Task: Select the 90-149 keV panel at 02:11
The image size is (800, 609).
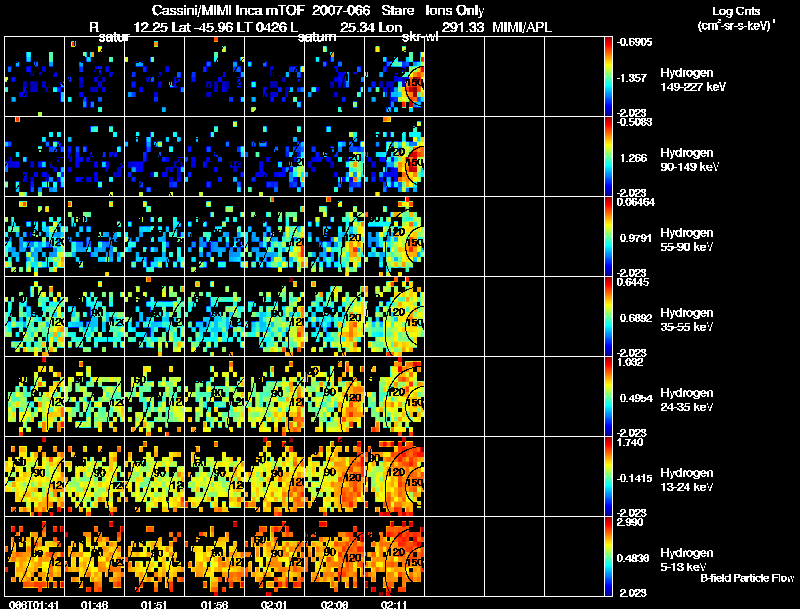Action: pos(394,157)
